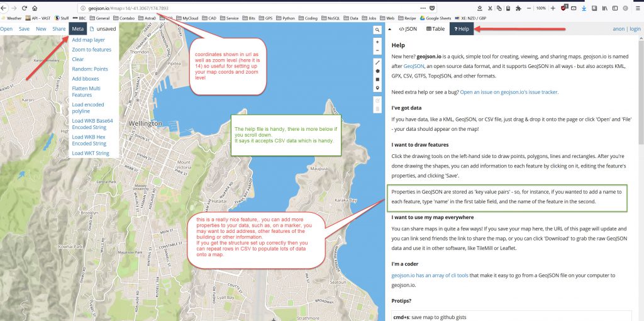Select the draw rectangle tool
644x321 pixels.
tap(377, 79)
